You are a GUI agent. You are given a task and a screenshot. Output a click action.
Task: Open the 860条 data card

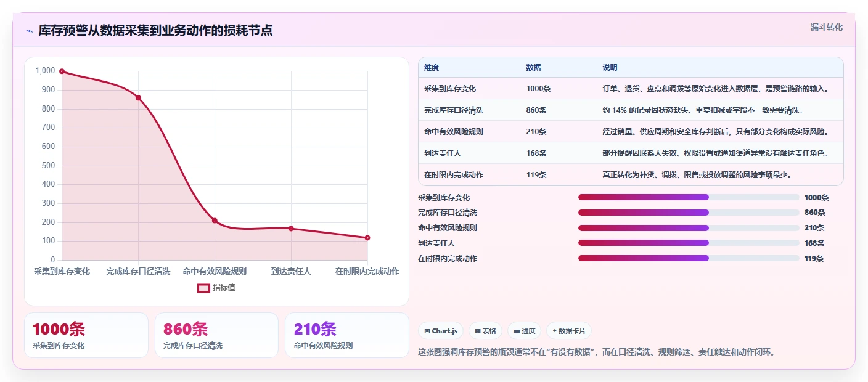(x=217, y=335)
